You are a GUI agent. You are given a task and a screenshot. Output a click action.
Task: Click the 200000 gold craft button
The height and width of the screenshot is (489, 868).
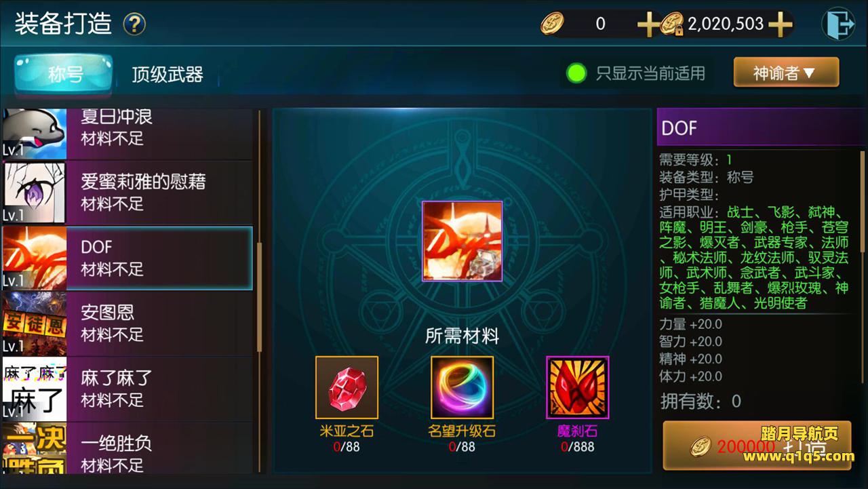[x=757, y=446]
